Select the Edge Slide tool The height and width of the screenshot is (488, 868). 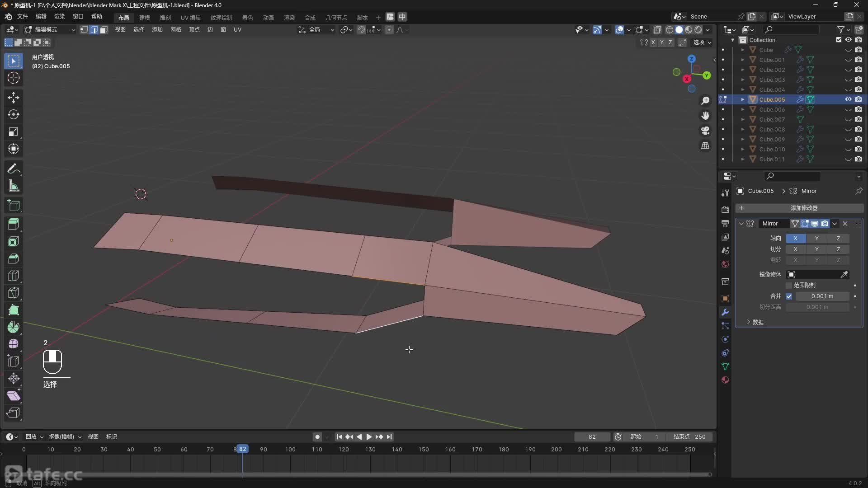pos(14,361)
